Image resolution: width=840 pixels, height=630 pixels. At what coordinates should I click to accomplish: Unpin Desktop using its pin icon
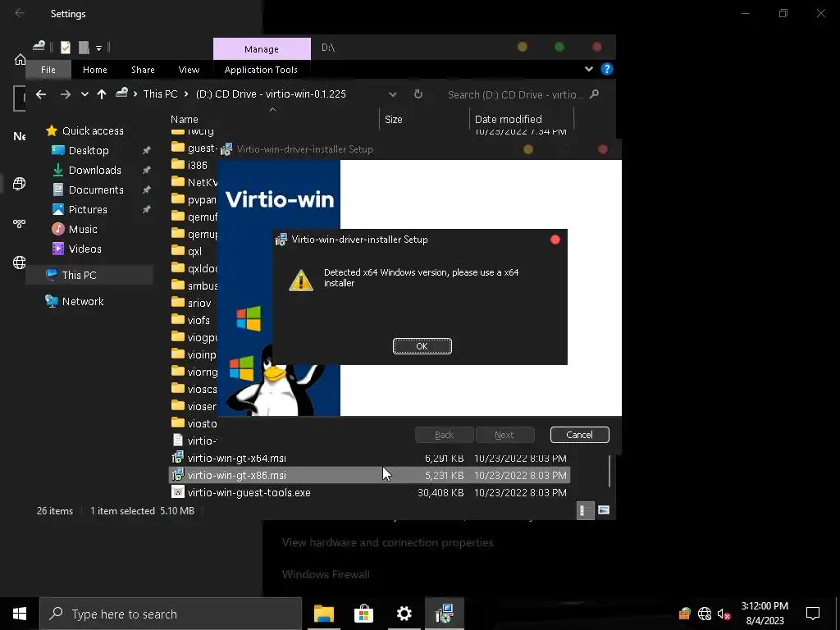[x=146, y=151]
